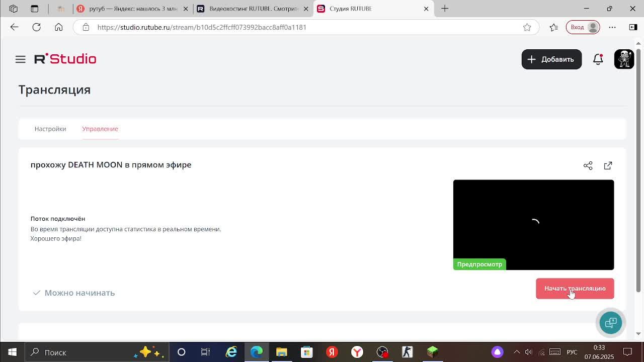
Task: Click the Добавить button
Action: [551, 59]
